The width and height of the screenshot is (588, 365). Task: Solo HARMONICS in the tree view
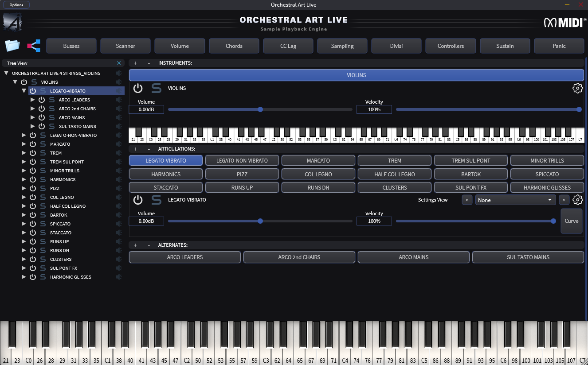(x=43, y=179)
